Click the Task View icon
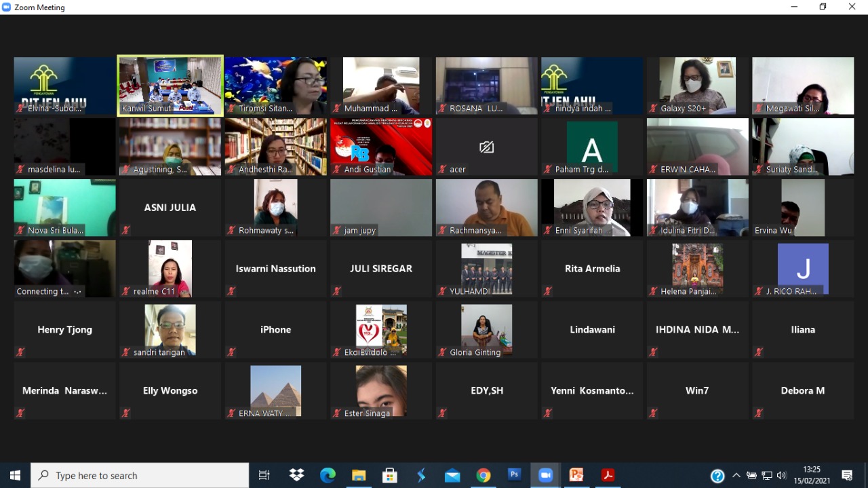 [264, 475]
